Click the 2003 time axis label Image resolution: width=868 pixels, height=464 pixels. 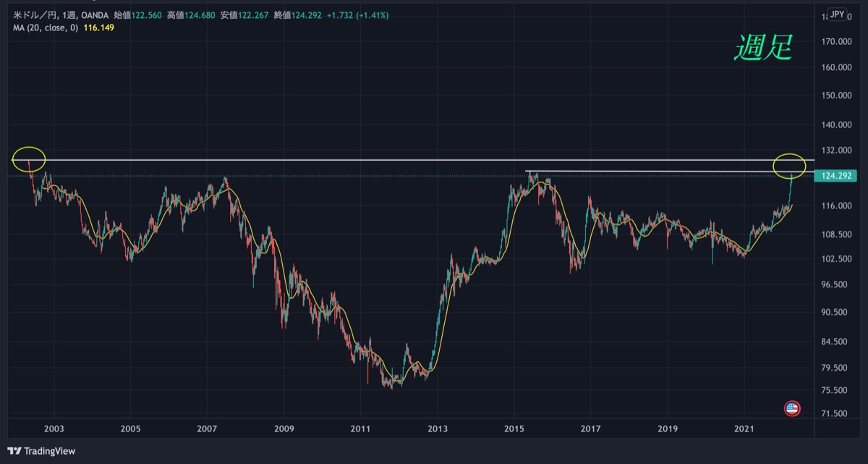54,429
